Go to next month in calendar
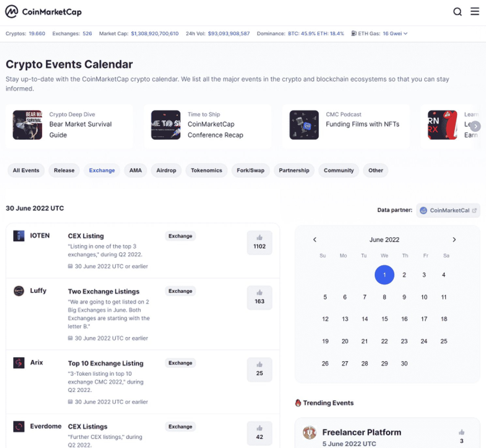The height and width of the screenshot is (448, 486). [x=454, y=240]
